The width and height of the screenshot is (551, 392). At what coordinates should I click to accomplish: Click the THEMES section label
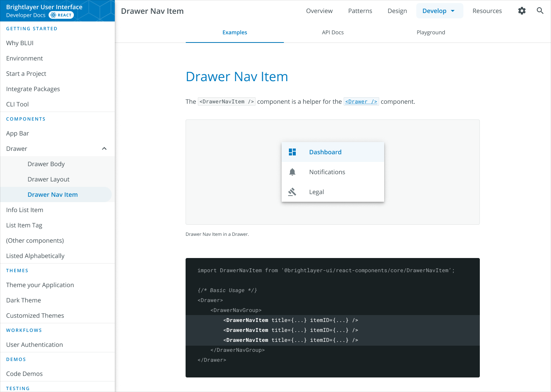(17, 271)
